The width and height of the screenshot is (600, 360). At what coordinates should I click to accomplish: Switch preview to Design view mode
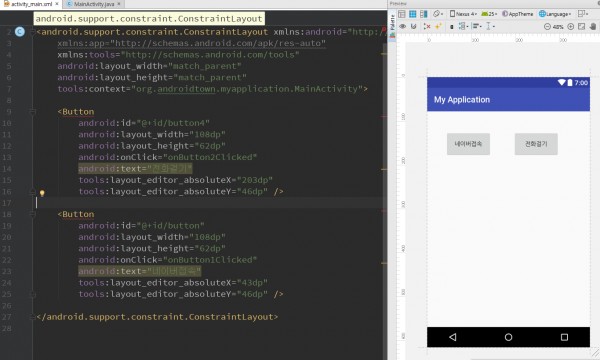pyautogui.click(x=401, y=14)
